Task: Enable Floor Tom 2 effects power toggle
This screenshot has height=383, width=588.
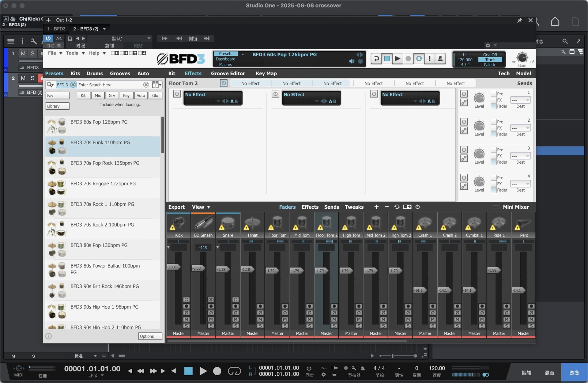Action: [x=224, y=83]
